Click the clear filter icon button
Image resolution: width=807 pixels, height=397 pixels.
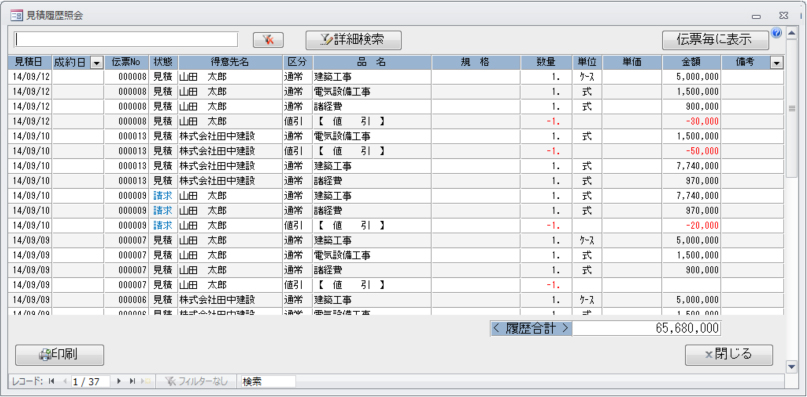268,40
